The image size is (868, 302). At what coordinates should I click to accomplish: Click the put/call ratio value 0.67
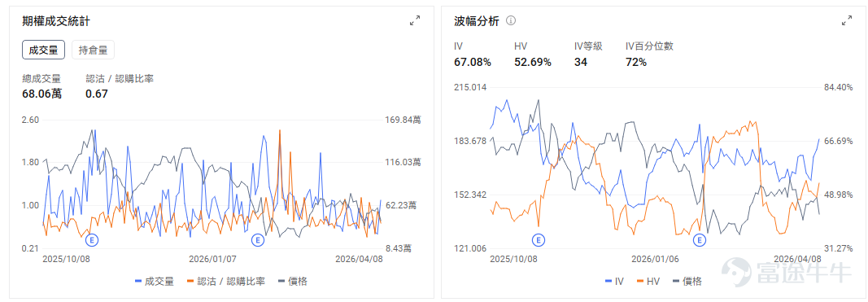pyautogui.click(x=96, y=94)
